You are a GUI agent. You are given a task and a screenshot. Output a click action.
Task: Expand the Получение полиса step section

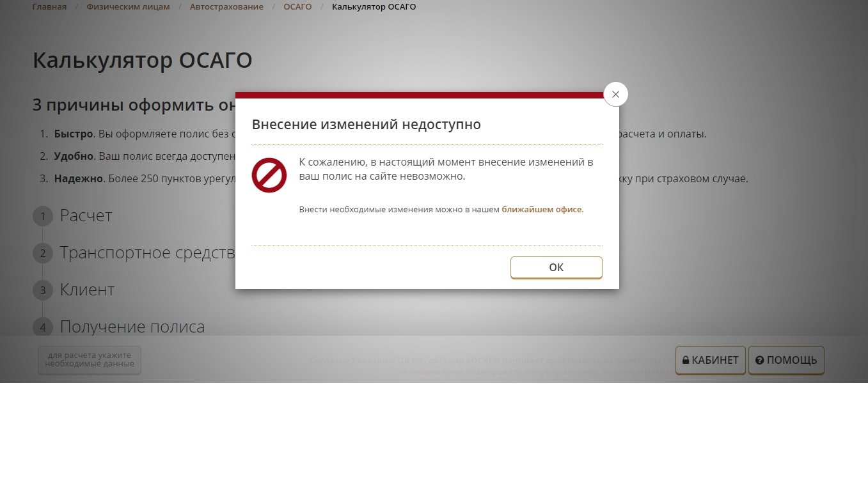coord(132,327)
